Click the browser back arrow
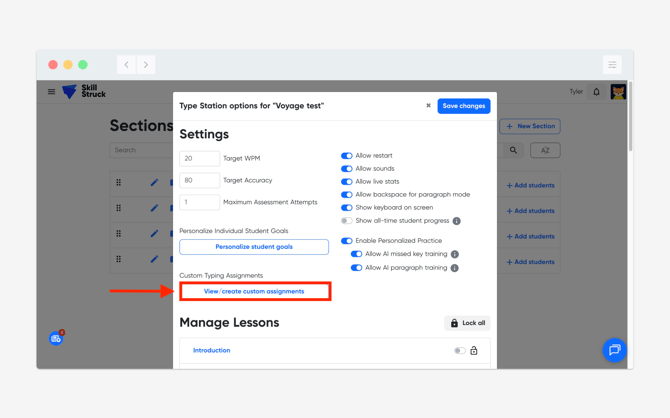The height and width of the screenshot is (418, 670). coord(127,65)
